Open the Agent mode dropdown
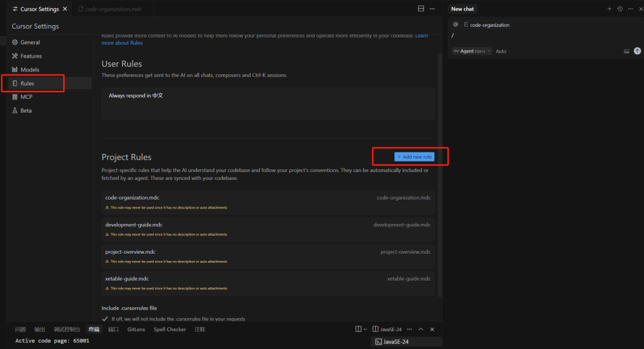644x349 pixels. point(472,51)
